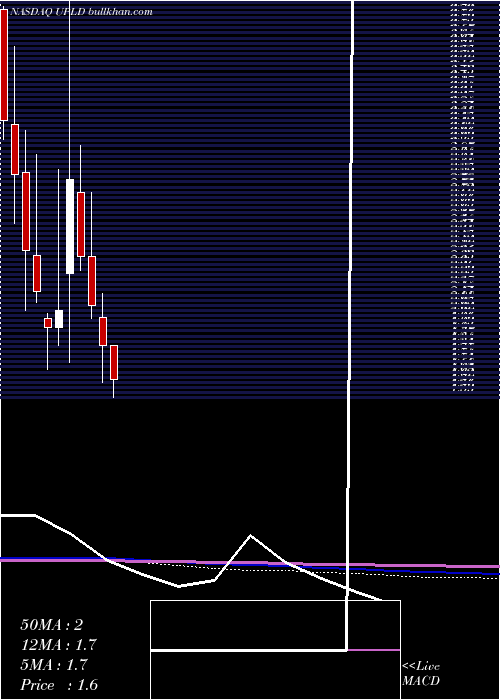Viewport: 500px width, 700px height.
Task: Click the last red candlestick on the chart
Action: [x=114, y=362]
